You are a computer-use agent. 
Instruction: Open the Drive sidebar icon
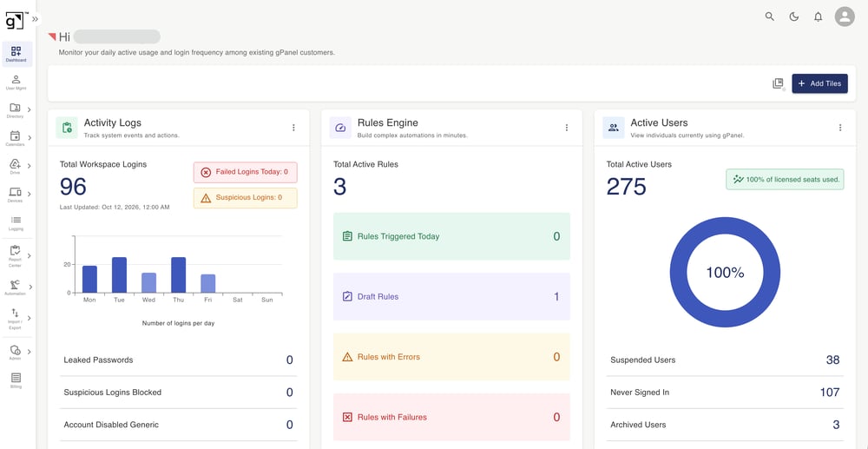tap(15, 164)
